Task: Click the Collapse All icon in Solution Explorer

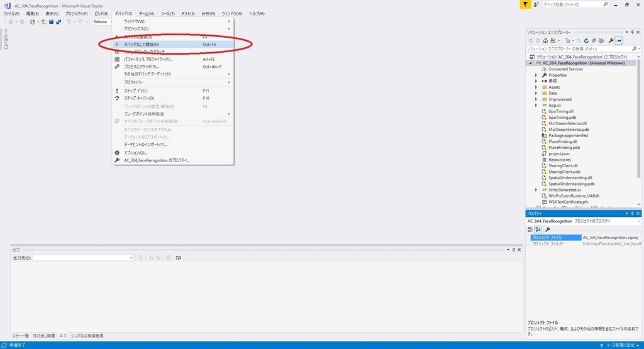Action: pyautogui.click(x=594, y=41)
